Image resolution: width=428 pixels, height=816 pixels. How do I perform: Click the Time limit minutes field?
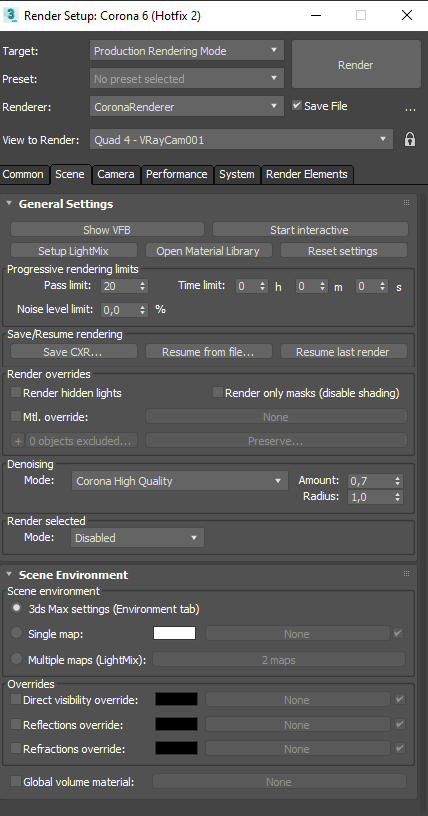pyautogui.click(x=307, y=286)
